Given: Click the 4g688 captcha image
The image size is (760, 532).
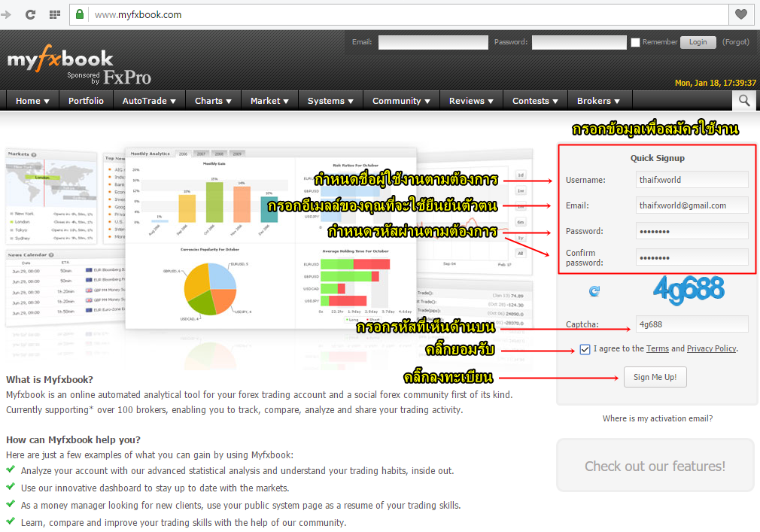Looking at the screenshot, I should (x=689, y=290).
